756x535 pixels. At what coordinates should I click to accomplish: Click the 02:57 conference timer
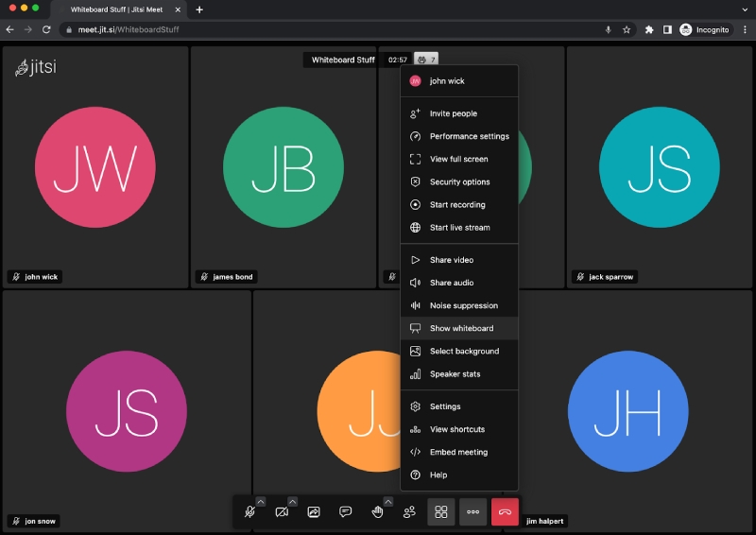point(397,60)
